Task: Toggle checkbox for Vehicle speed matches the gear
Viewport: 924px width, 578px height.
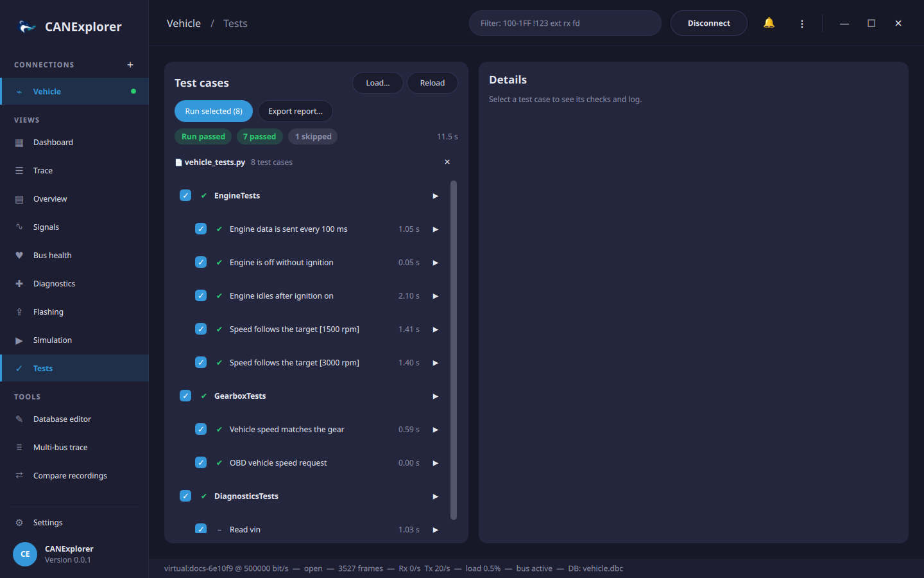Action: tap(201, 429)
